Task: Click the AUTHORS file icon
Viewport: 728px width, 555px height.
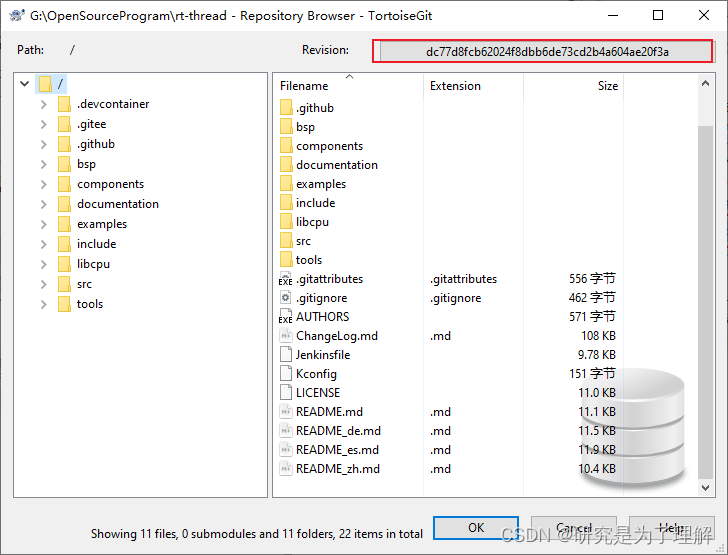Action: coord(286,317)
